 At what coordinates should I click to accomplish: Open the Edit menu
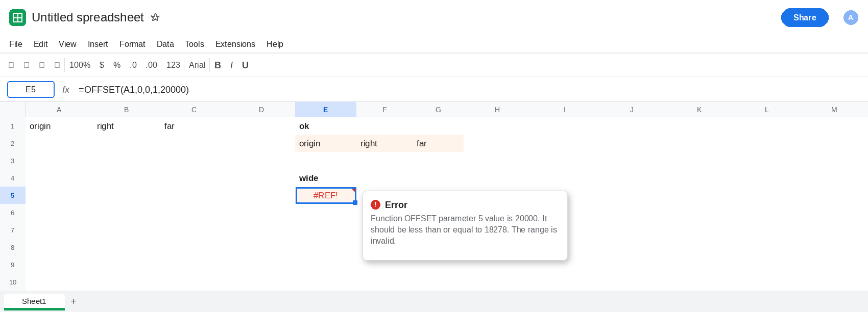tap(40, 44)
